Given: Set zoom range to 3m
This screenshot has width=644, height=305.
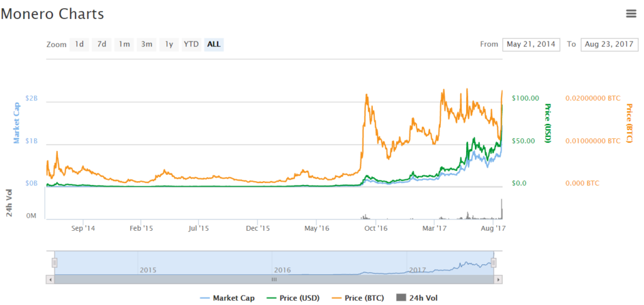Looking at the screenshot, I should (x=147, y=44).
